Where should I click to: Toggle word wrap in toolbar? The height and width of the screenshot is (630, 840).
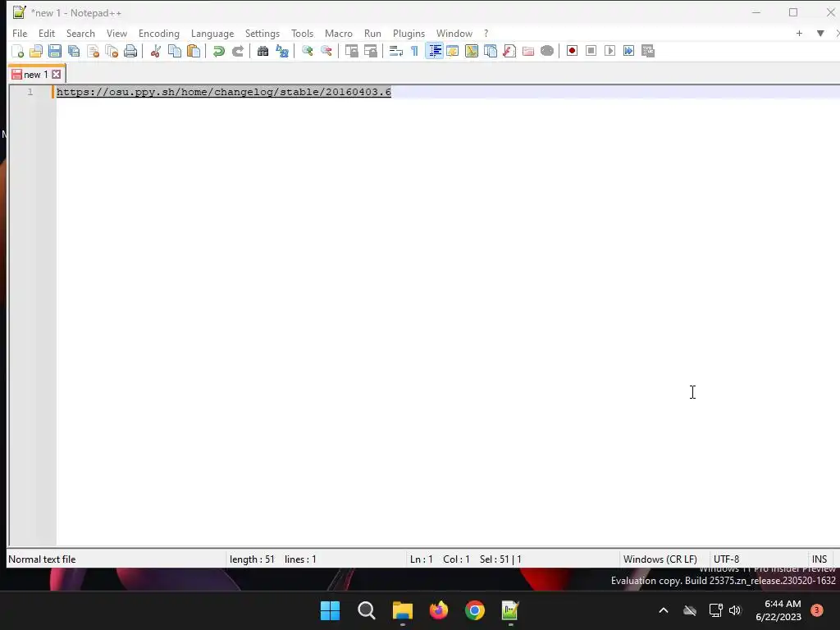point(396,51)
